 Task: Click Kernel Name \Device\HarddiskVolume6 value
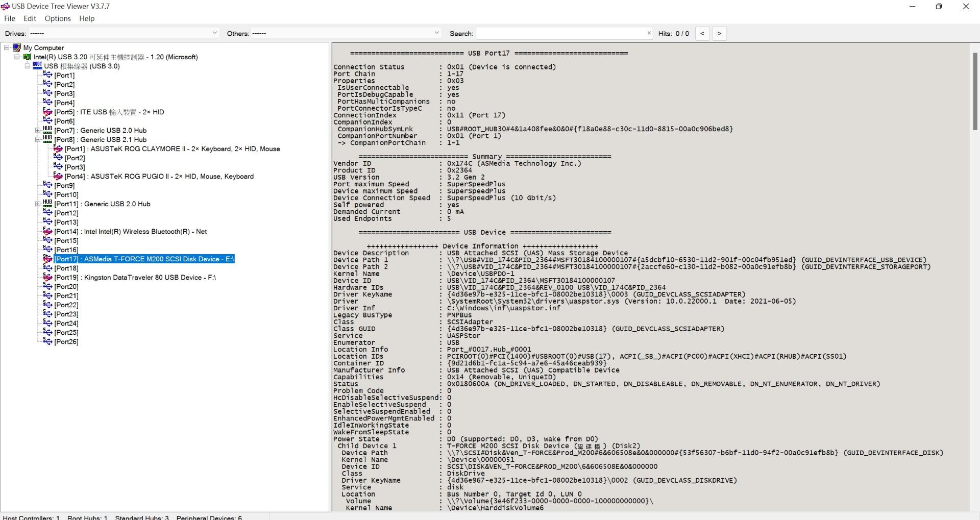[495, 508]
